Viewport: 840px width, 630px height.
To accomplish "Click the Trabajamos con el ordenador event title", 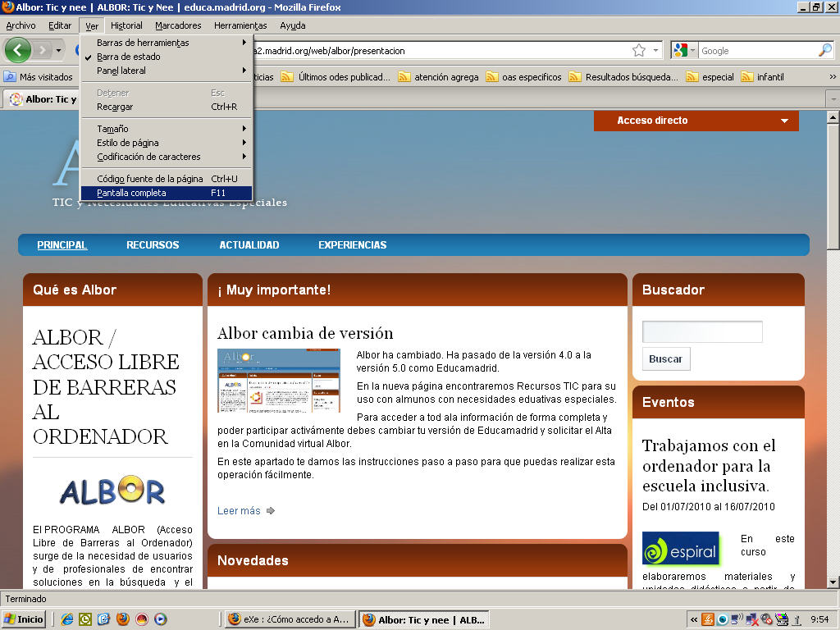I will (709, 466).
